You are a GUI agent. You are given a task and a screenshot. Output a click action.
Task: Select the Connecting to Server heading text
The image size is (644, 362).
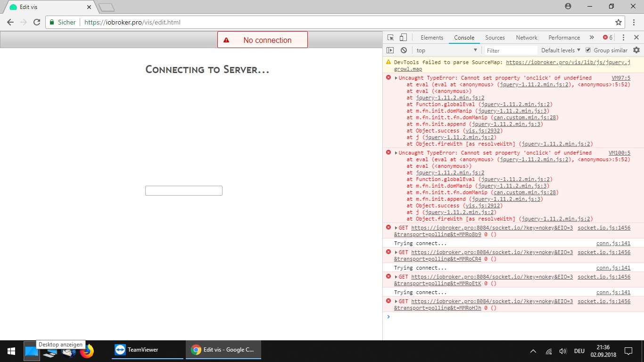[207, 70]
